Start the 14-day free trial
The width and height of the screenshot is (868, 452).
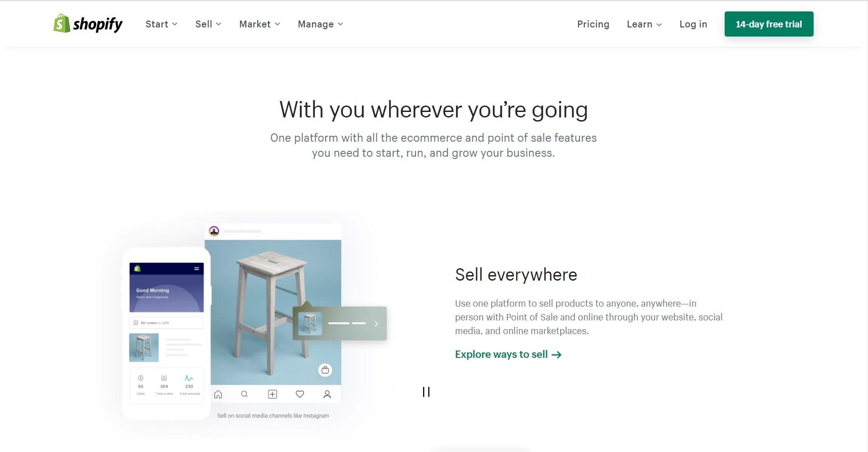[769, 24]
